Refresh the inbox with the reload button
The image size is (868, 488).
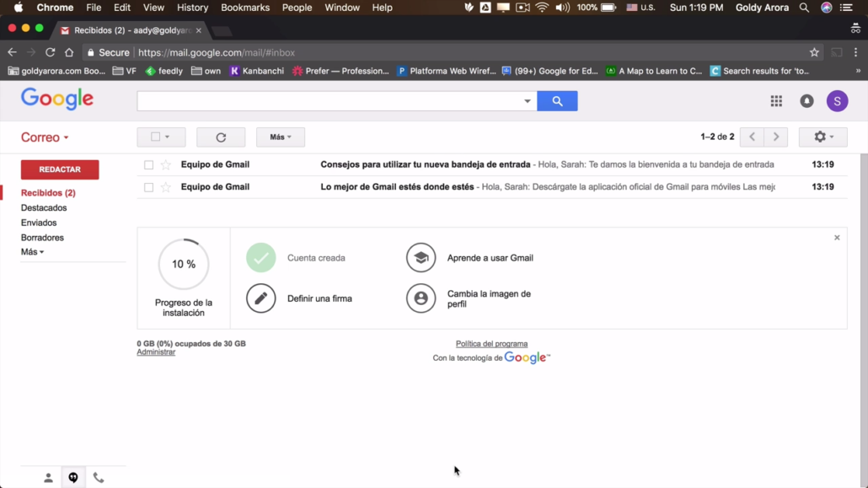click(221, 137)
